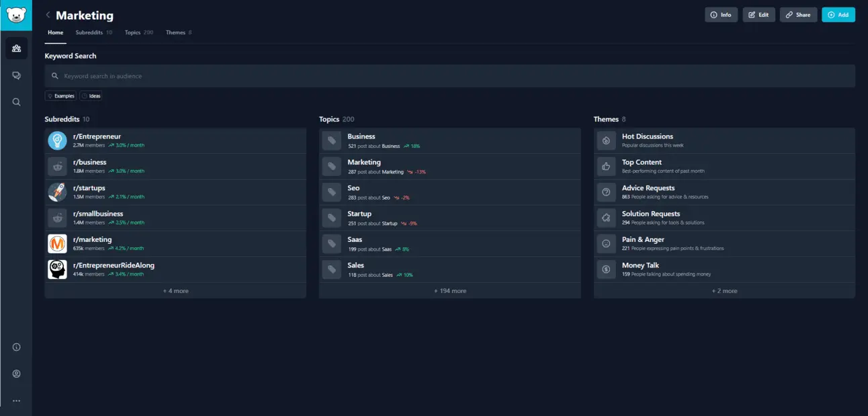
Task: Switch to the Themes tab
Action: click(x=179, y=32)
